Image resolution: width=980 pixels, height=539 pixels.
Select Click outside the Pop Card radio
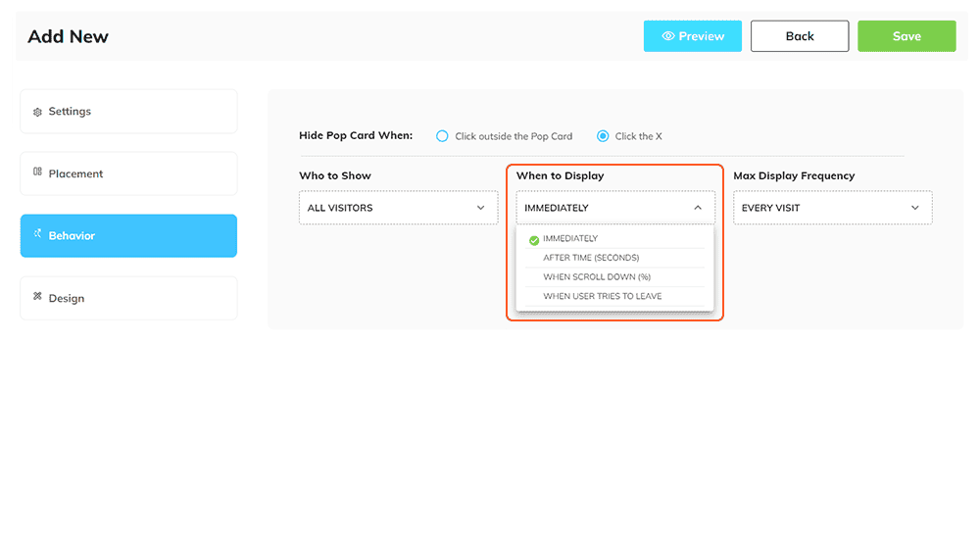coord(442,135)
